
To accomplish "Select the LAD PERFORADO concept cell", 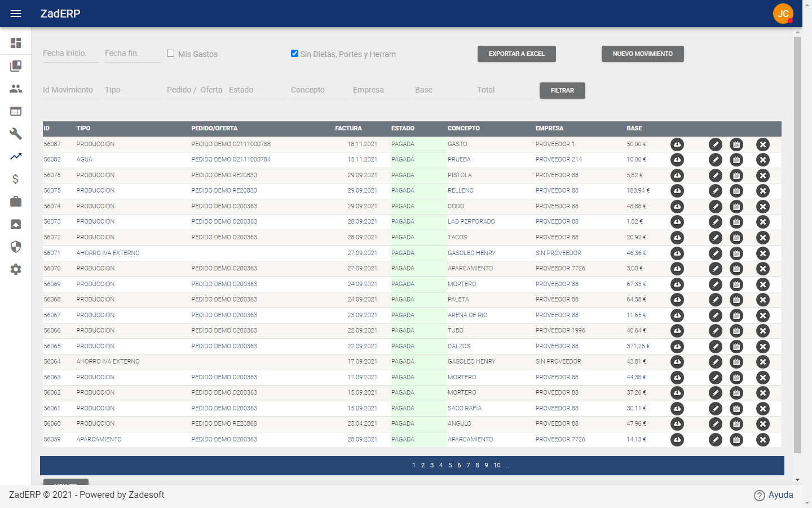I will pyautogui.click(x=471, y=222).
